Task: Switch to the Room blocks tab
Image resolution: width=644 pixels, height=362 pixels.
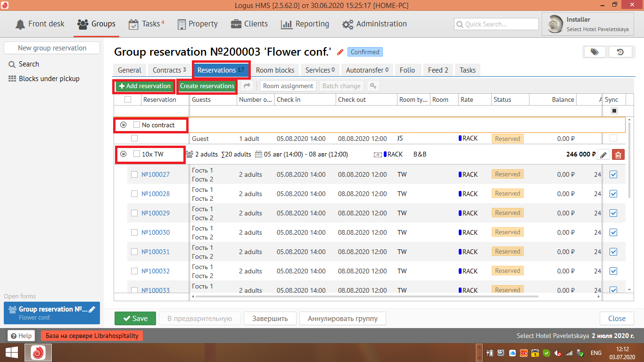Action: pos(275,70)
